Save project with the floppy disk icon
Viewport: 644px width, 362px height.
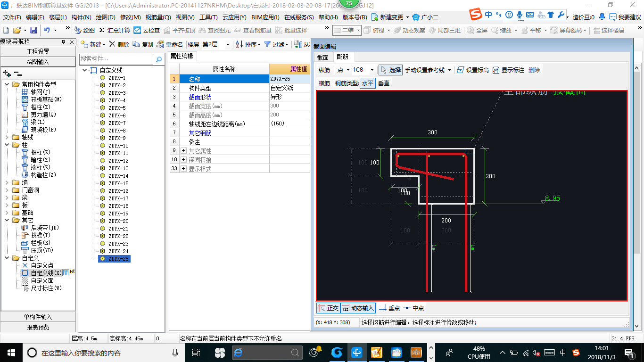coord(33,30)
